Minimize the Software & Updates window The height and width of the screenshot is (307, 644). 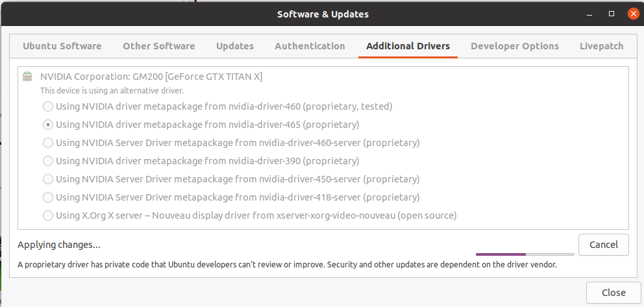point(589,14)
